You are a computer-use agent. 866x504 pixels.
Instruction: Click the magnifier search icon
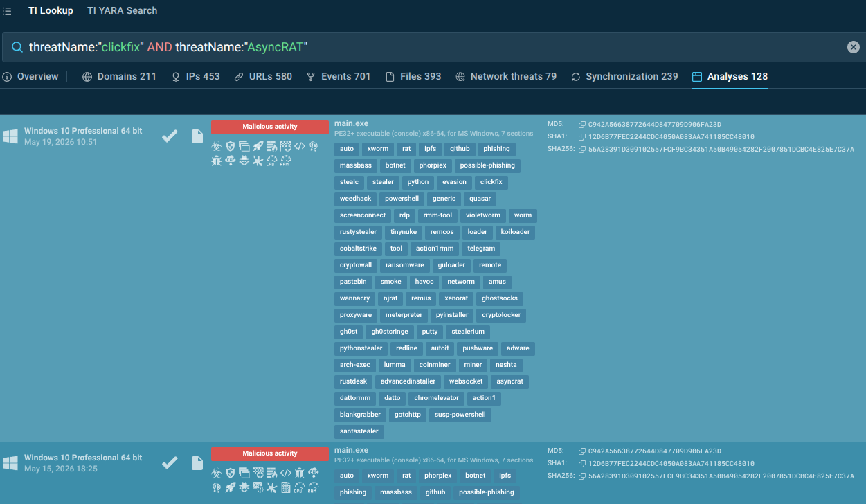click(17, 47)
